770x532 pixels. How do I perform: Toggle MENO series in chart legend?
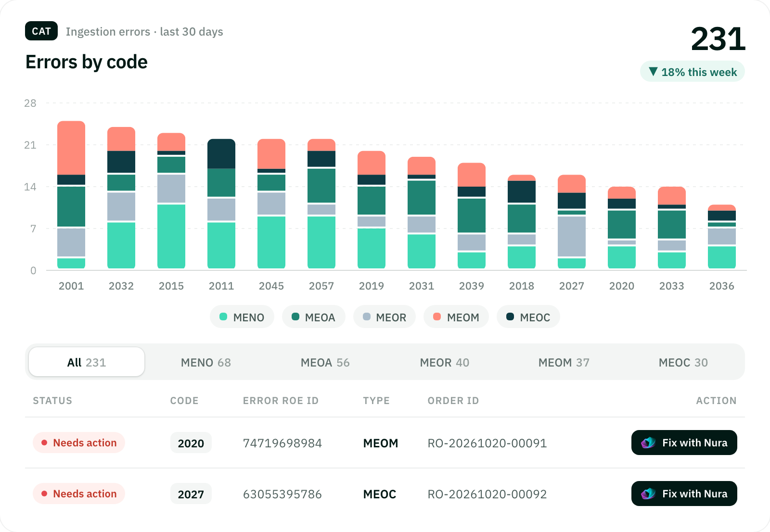pyautogui.click(x=242, y=317)
